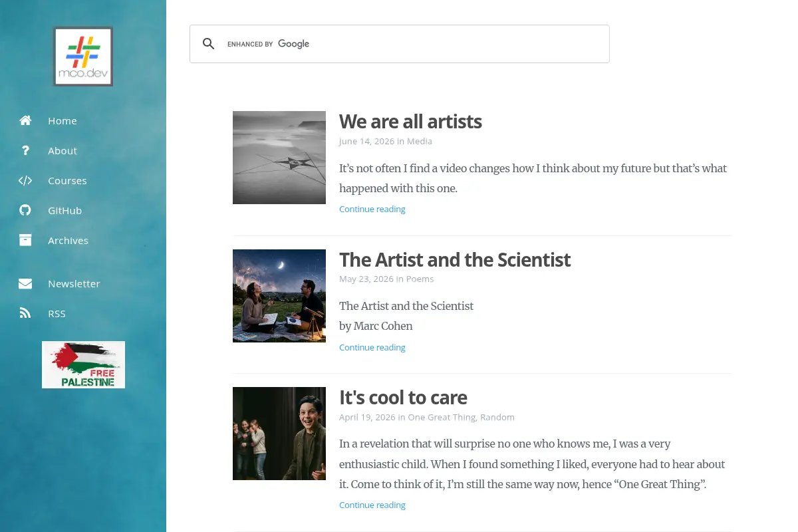798x532 pixels.
Task: Open the "We are all artists" post title
Action: click(410, 122)
